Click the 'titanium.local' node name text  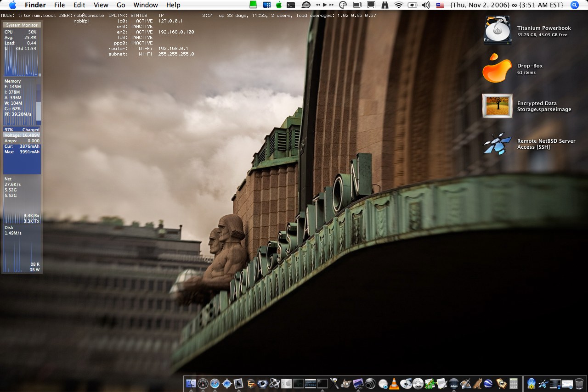click(37, 16)
